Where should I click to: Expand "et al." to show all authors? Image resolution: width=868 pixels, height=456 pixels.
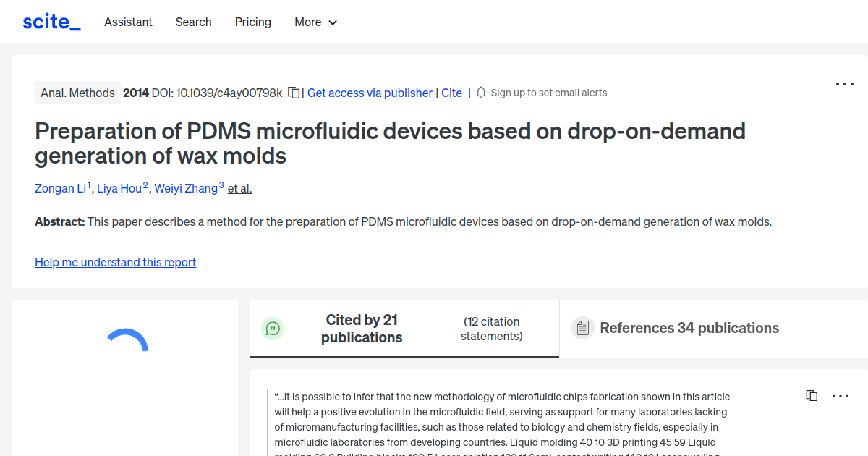tap(239, 188)
